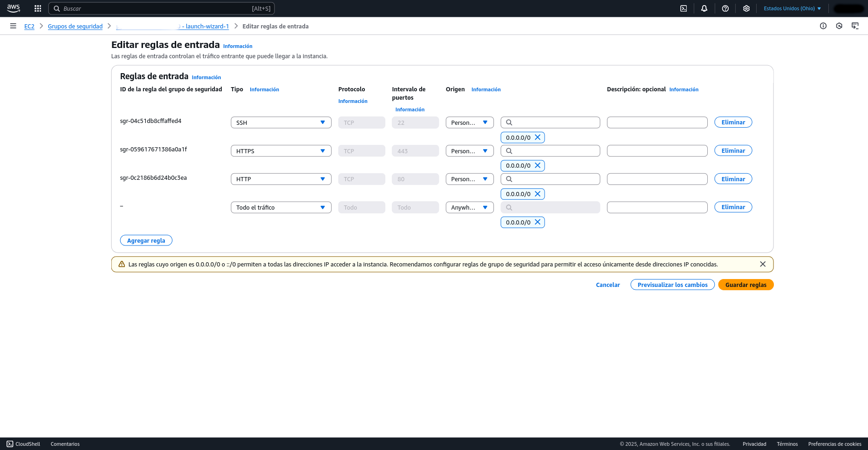Screen dimensions: 868x450
Task: Click CloudShell icon in footer
Action: coord(10,444)
